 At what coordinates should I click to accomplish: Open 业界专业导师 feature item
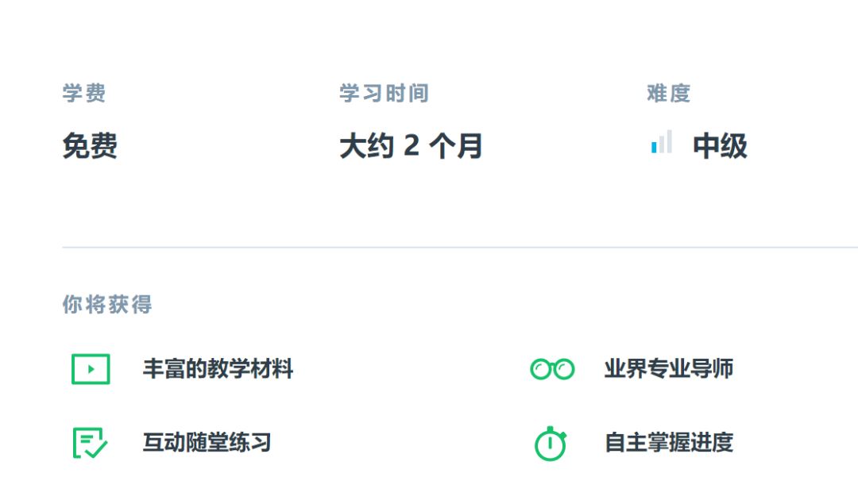pyautogui.click(x=668, y=369)
